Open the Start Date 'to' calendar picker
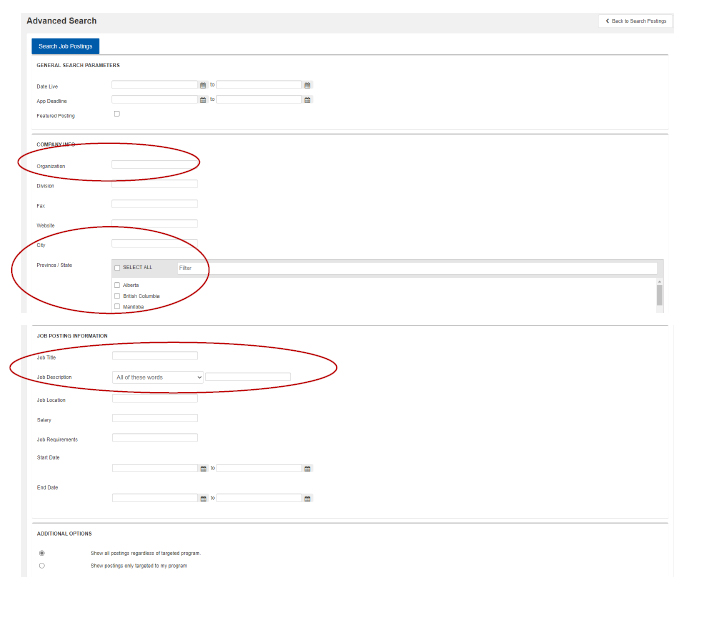The image size is (707, 618). click(307, 468)
